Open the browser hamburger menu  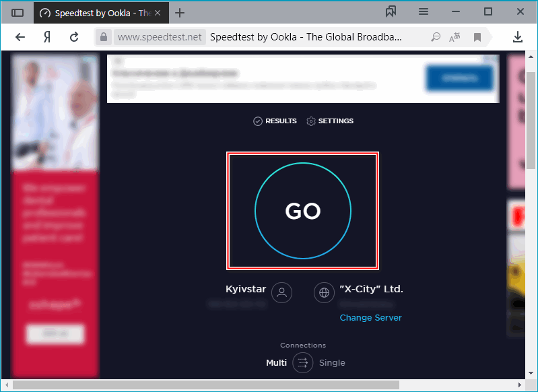pyautogui.click(x=424, y=12)
